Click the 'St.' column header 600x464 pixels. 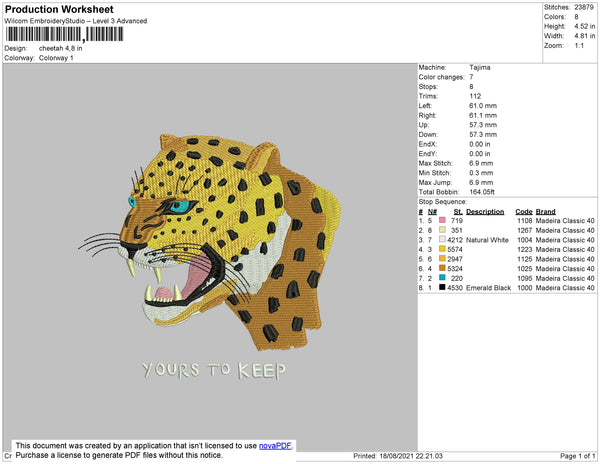tap(458, 212)
